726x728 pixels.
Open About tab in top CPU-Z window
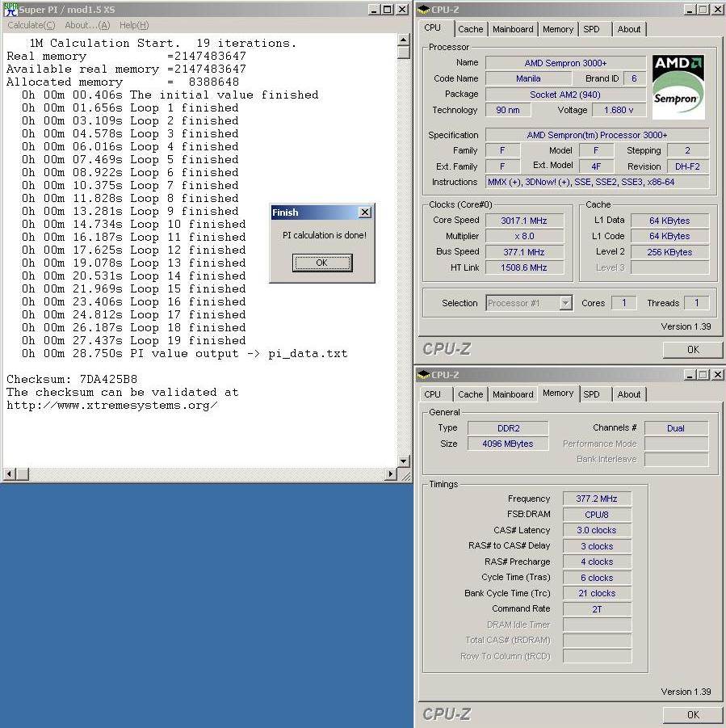[628, 29]
